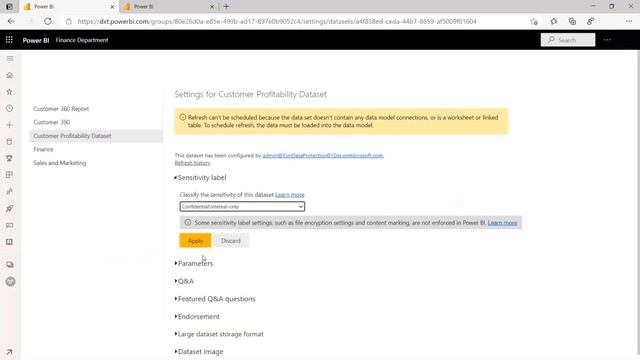Open the browser collections icon
The image size is (640, 360).
[572, 21]
